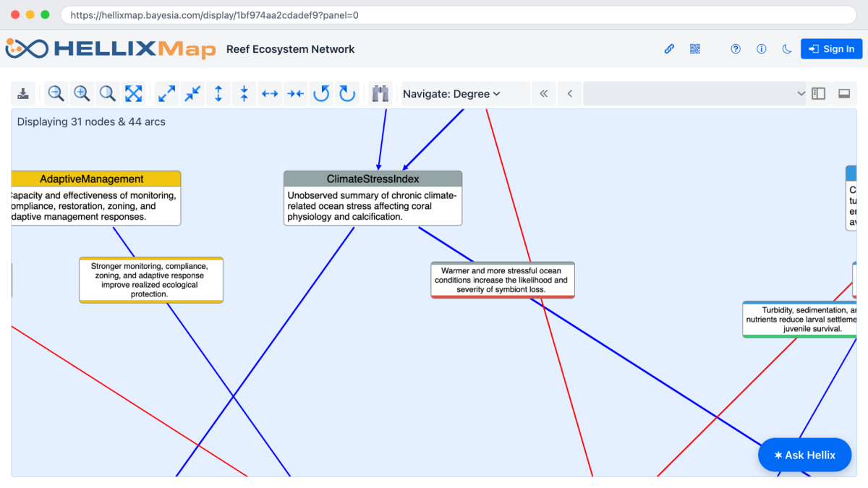Stretch the graph horizontally

point(270,93)
